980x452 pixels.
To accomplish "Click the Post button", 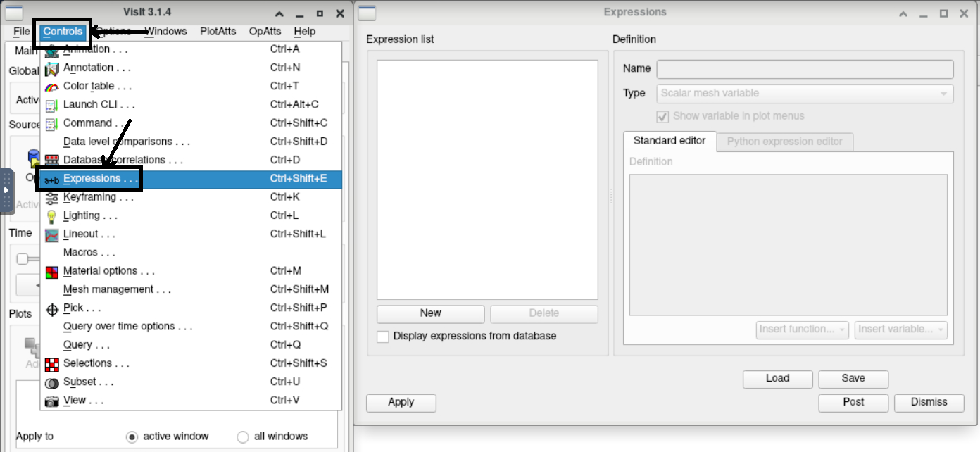I will 853,403.
